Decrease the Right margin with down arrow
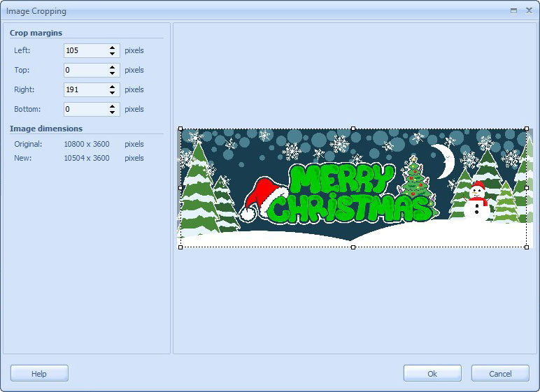The image size is (540, 392). [113, 93]
